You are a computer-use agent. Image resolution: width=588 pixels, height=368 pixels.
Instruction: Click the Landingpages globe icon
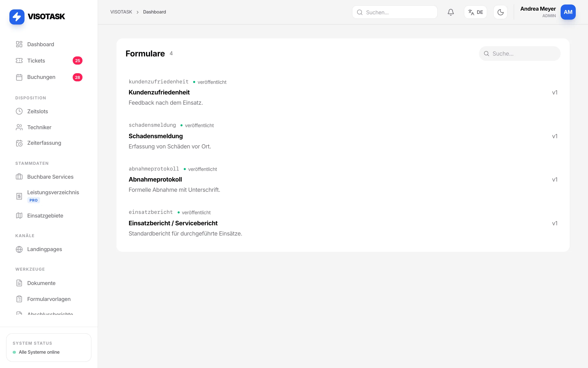click(19, 249)
